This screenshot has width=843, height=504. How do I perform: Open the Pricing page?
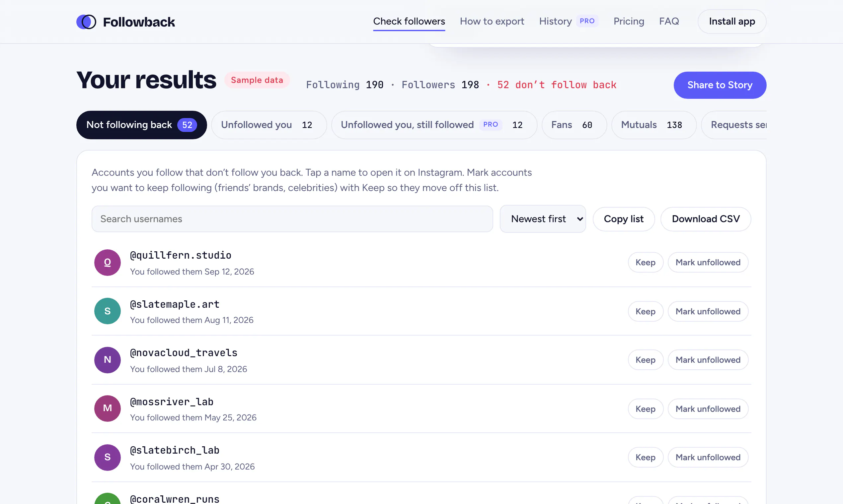coord(629,22)
